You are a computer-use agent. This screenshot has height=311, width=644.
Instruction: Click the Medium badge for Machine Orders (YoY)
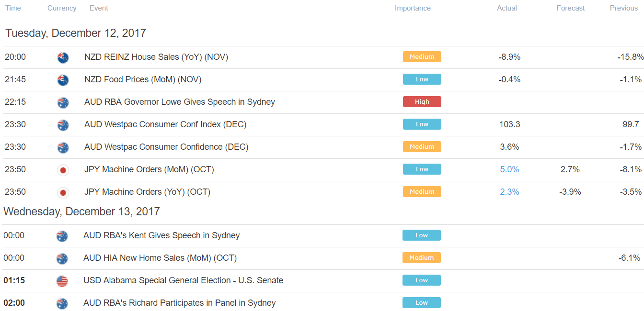422,191
